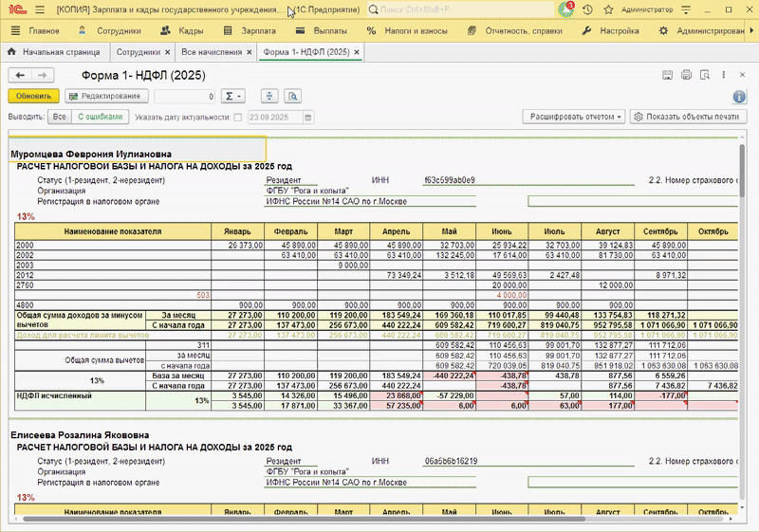Open notifications bell with badge
The image size is (759, 532).
click(565, 9)
